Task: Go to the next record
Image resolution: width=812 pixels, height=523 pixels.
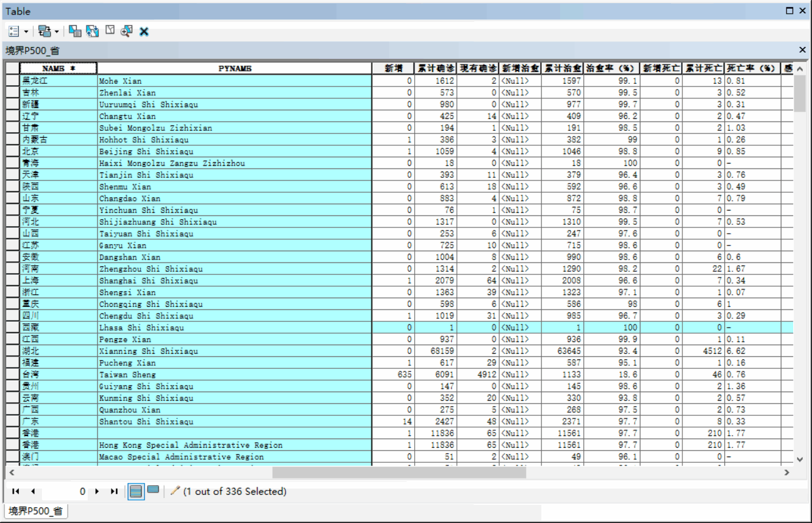Action: (x=97, y=492)
